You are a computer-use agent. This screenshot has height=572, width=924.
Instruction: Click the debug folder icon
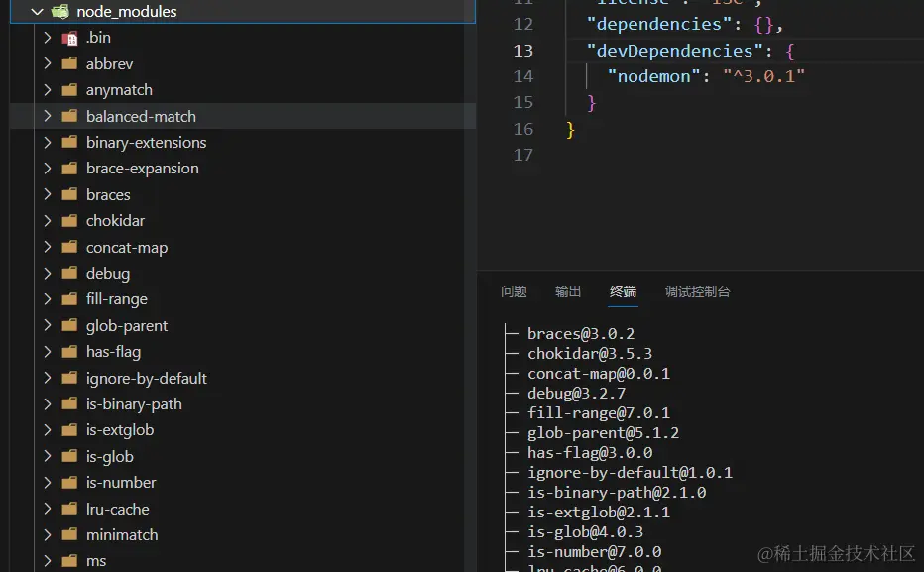coord(69,274)
